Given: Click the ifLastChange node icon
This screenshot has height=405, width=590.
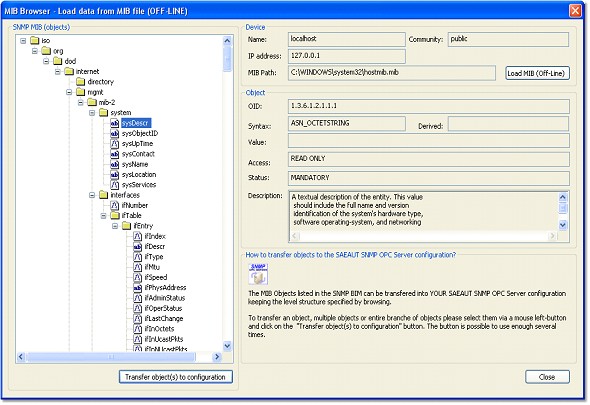Looking at the screenshot, I should click(x=138, y=318).
